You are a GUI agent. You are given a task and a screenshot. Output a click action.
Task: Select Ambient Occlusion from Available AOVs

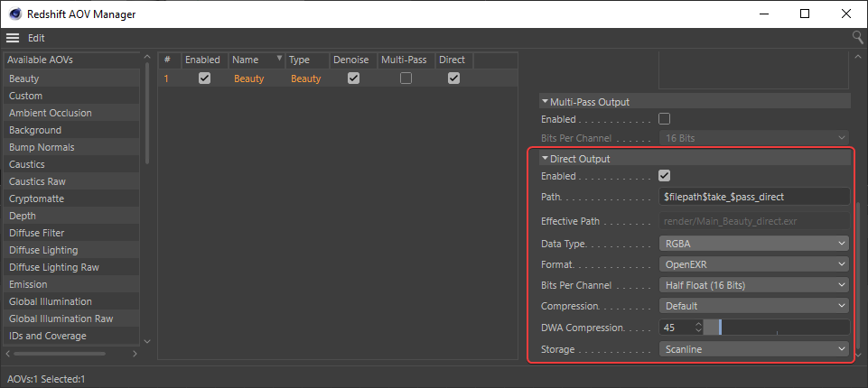coord(51,113)
